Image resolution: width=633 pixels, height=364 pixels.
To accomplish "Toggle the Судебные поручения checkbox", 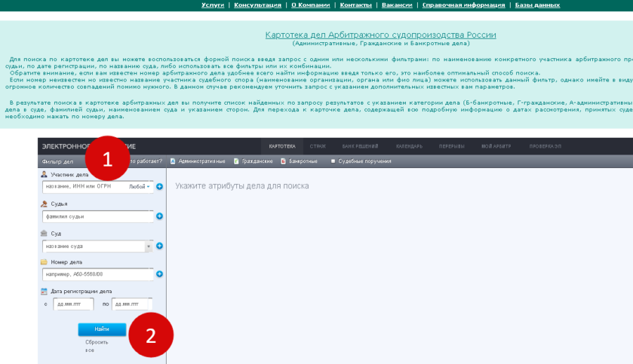I will (333, 161).
